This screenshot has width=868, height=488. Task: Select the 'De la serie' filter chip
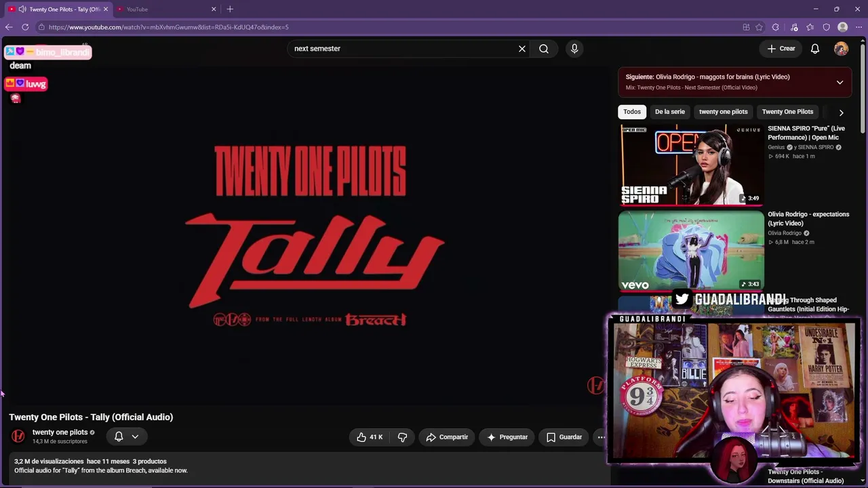pos(670,112)
